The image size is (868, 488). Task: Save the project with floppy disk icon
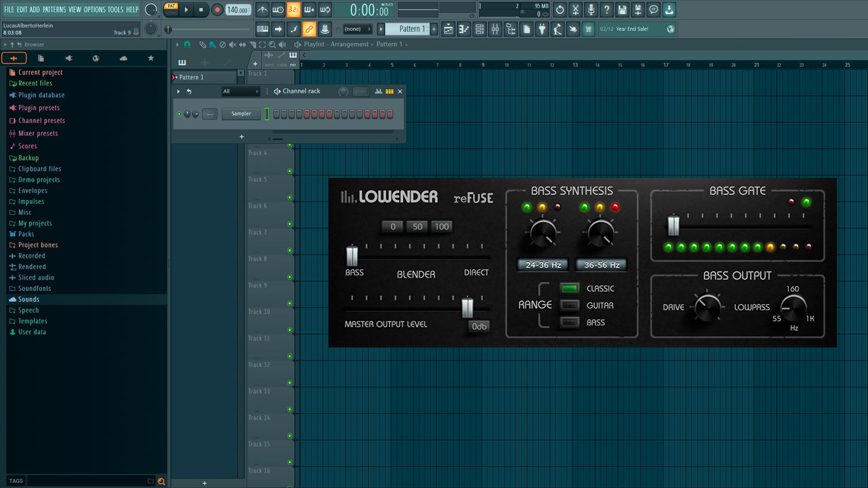point(622,10)
